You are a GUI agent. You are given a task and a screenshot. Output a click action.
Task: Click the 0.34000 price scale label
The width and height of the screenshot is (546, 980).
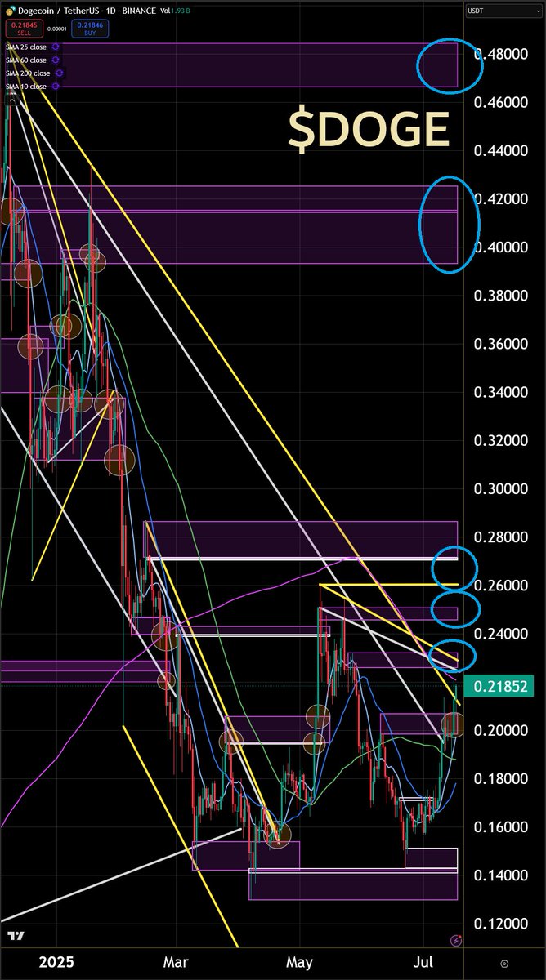502,392
